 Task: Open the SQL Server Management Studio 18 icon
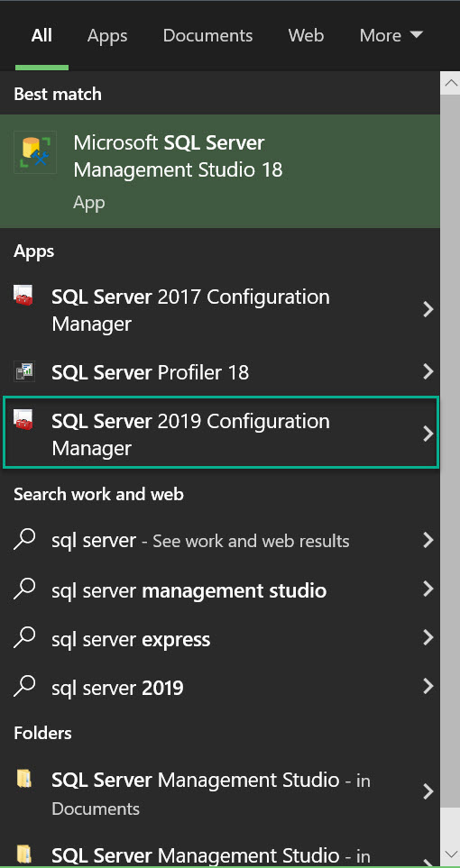pyautogui.click(x=35, y=152)
